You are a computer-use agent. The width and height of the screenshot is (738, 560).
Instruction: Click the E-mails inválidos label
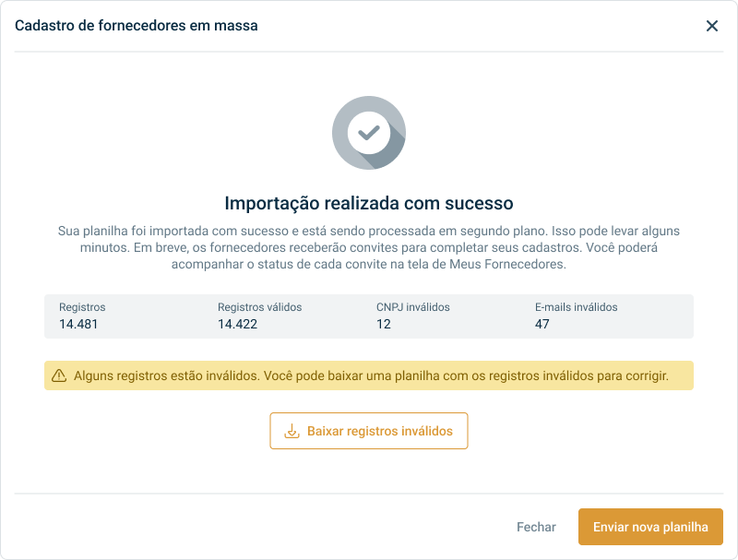(576, 307)
